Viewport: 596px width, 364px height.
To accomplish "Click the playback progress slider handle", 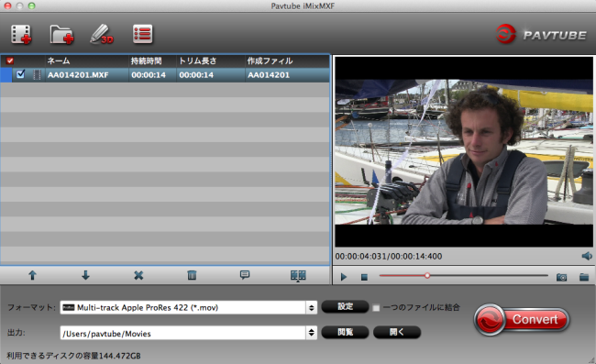I will click(427, 275).
